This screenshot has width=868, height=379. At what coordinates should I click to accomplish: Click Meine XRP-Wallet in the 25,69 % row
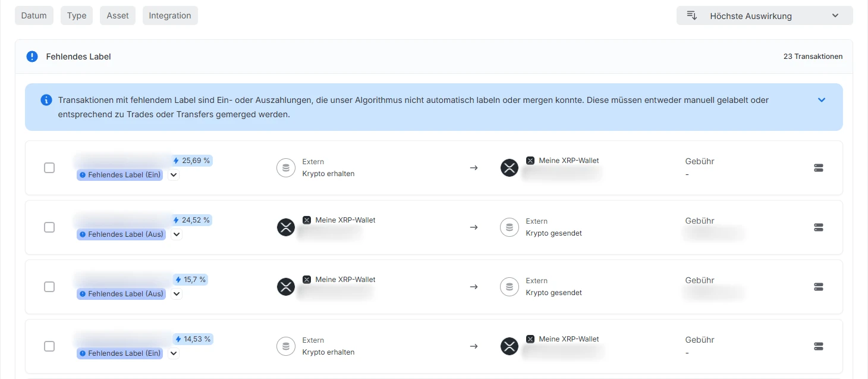569,161
